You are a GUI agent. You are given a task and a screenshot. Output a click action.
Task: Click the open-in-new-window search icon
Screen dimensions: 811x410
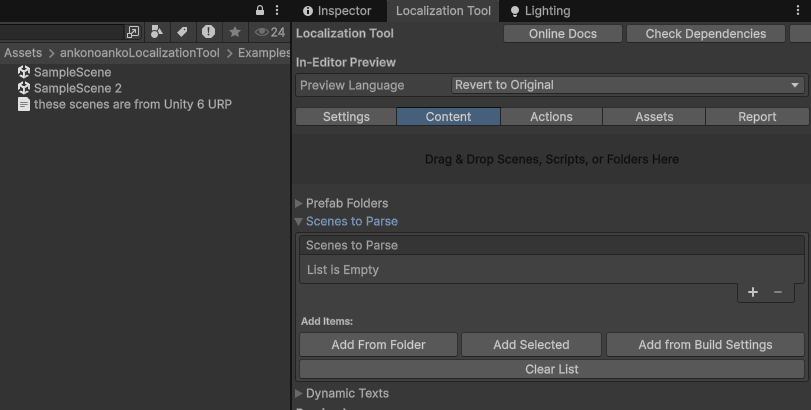134,32
